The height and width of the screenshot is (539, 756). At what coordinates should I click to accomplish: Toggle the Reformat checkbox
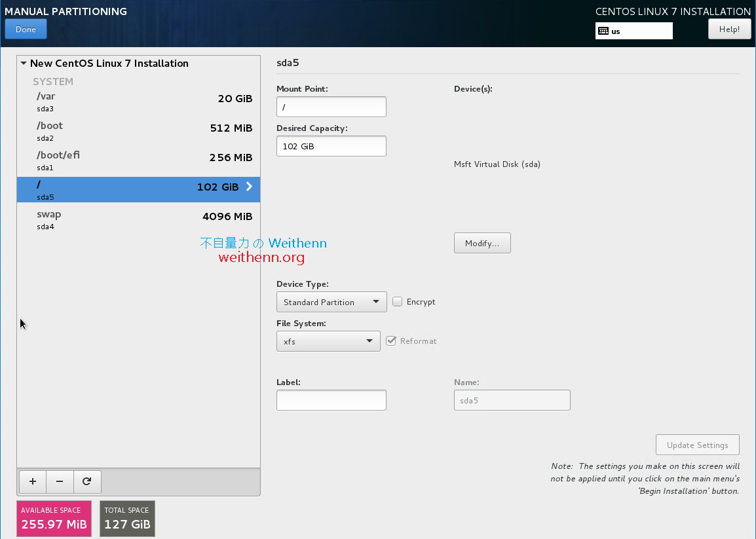click(x=391, y=341)
